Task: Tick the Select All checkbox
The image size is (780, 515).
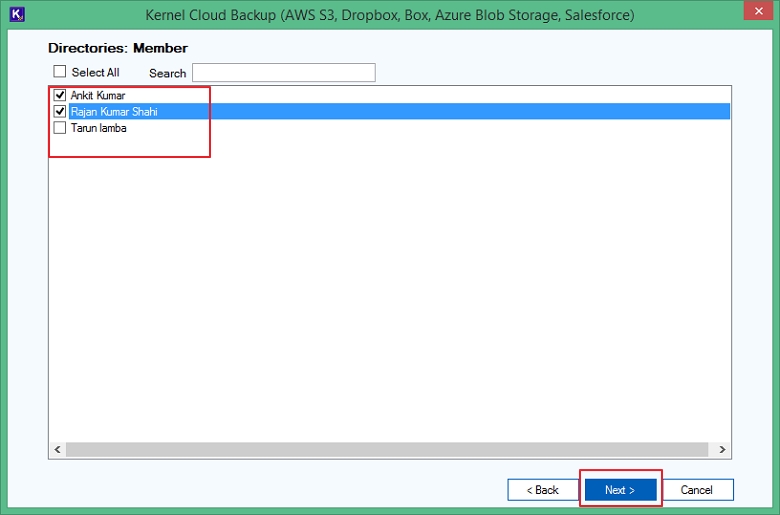Action: 60,72
